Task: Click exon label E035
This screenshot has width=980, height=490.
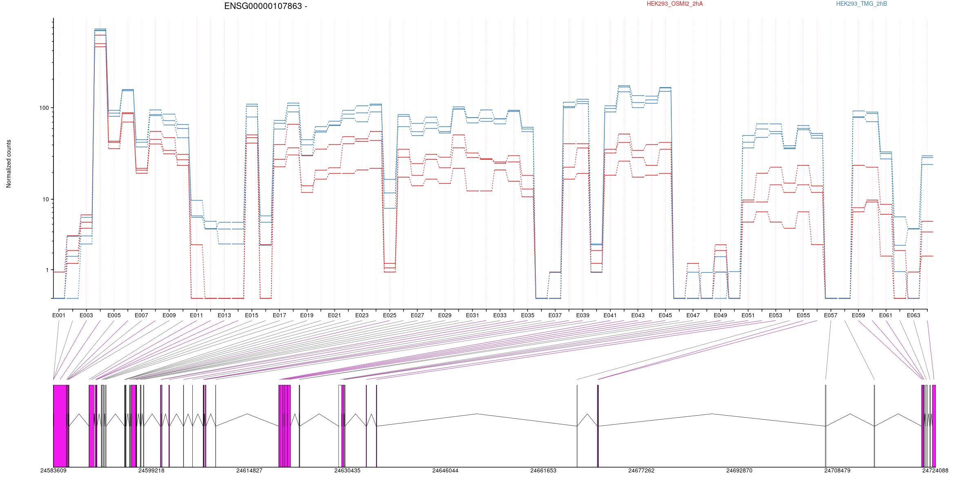Action: pos(528,315)
